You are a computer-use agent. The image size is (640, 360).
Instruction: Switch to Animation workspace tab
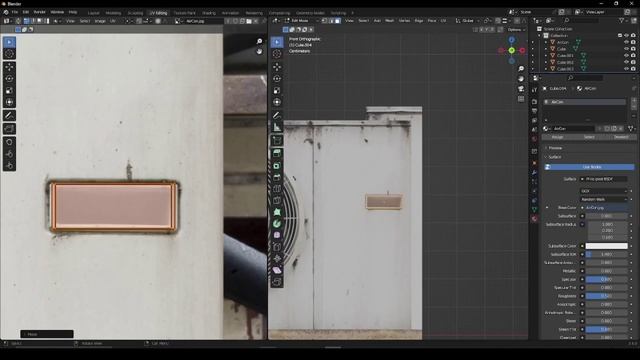(230, 13)
